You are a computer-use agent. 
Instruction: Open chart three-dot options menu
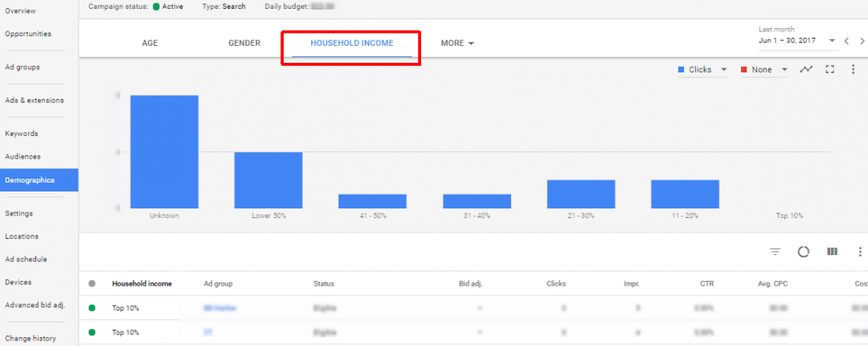(853, 69)
